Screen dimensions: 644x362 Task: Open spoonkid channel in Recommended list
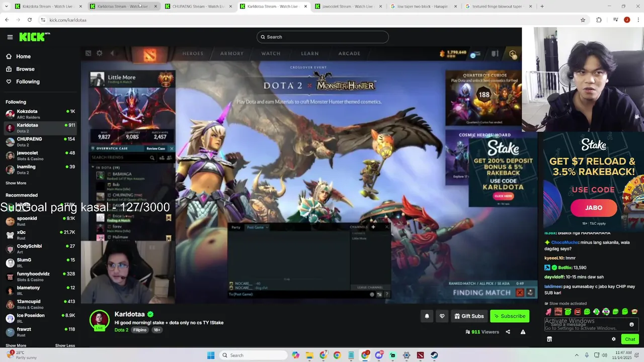[x=40, y=221]
